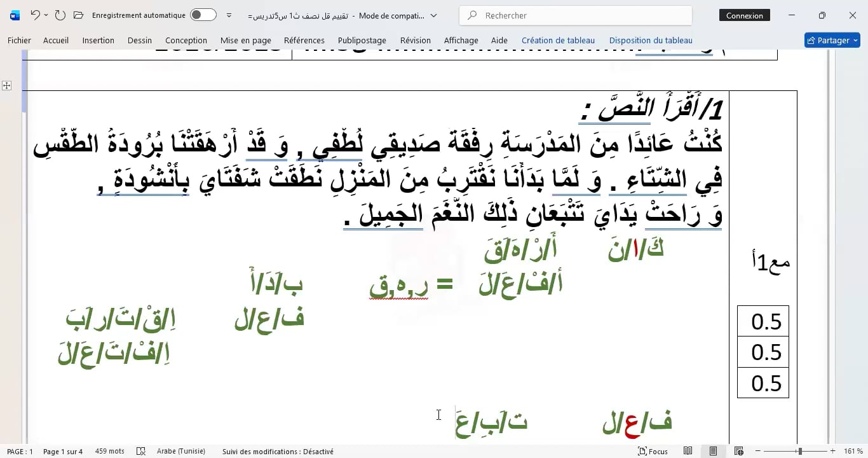Click the first 0.5 score cell
868x458 pixels.
[x=763, y=321]
